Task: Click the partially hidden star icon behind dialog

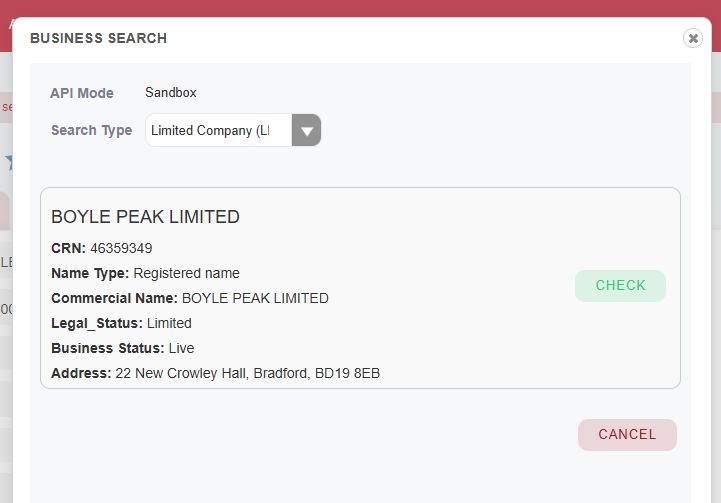Action: 8,162
